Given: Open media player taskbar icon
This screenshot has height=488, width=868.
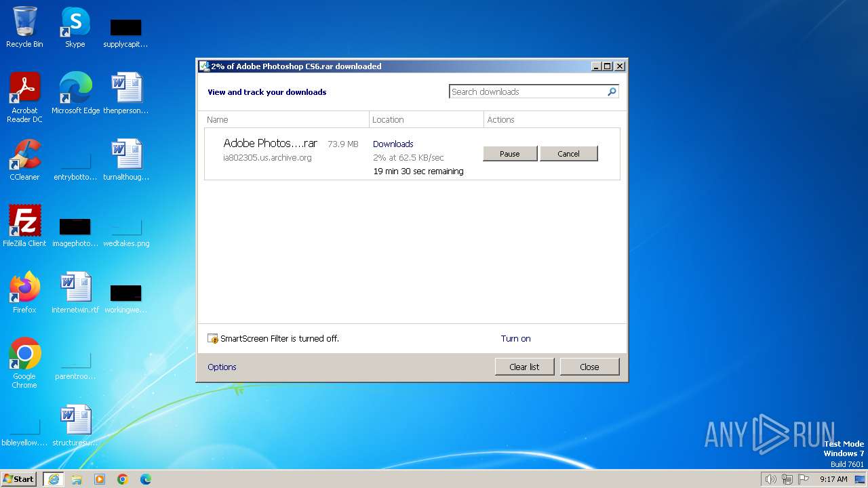Looking at the screenshot, I should click(x=100, y=479).
